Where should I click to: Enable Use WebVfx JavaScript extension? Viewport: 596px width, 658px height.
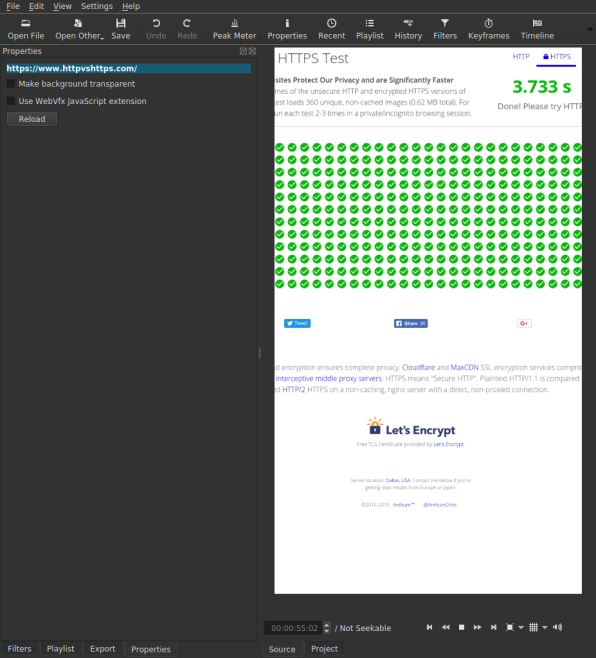point(11,101)
